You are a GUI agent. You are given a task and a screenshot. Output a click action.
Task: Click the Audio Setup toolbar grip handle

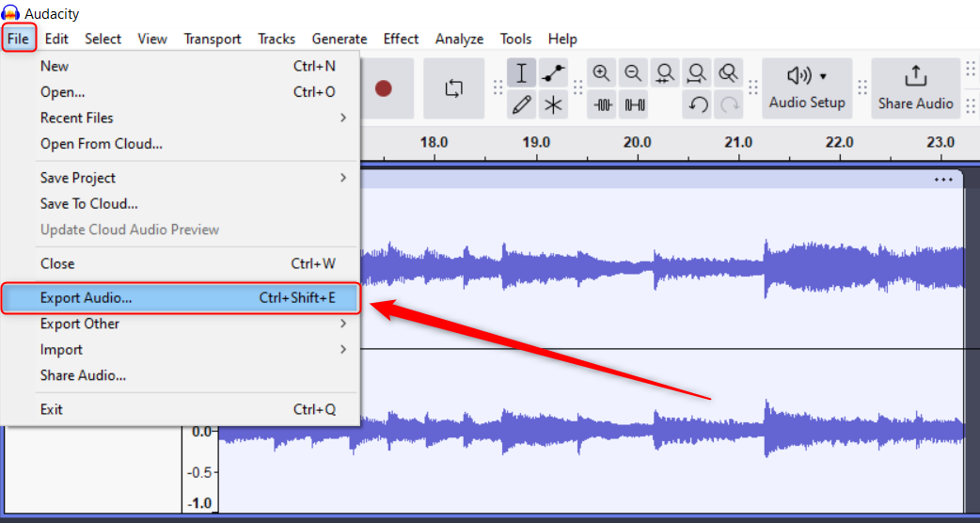pyautogui.click(x=752, y=88)
